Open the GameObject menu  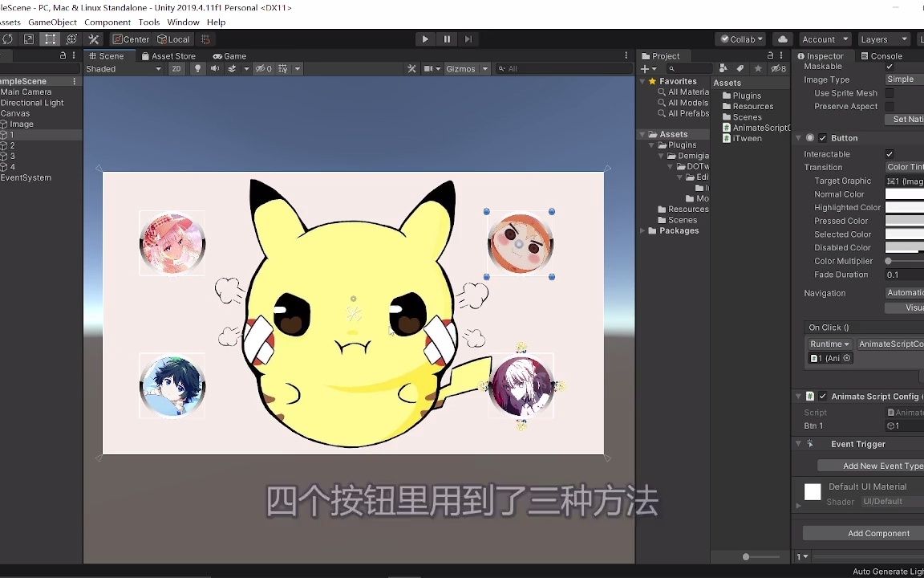click(x=54, y=22)
